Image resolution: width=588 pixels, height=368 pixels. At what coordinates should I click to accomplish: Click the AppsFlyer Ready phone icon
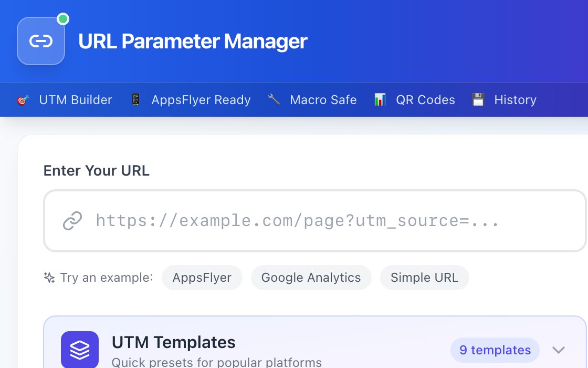[x=135, y=100]
